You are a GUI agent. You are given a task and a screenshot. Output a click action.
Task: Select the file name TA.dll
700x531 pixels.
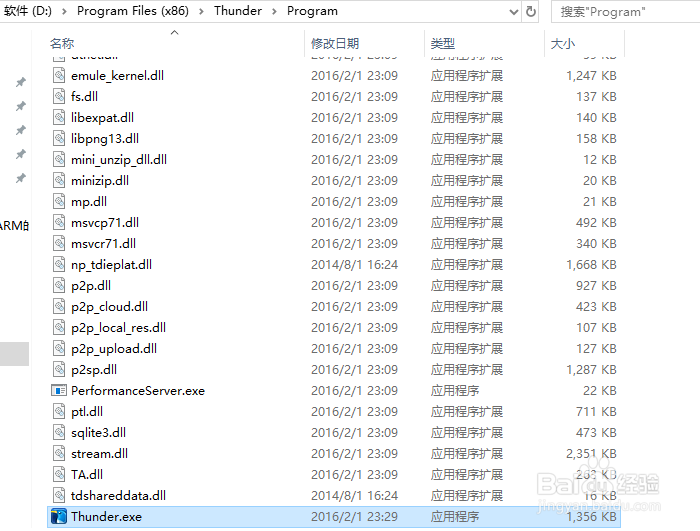[87, 474]
